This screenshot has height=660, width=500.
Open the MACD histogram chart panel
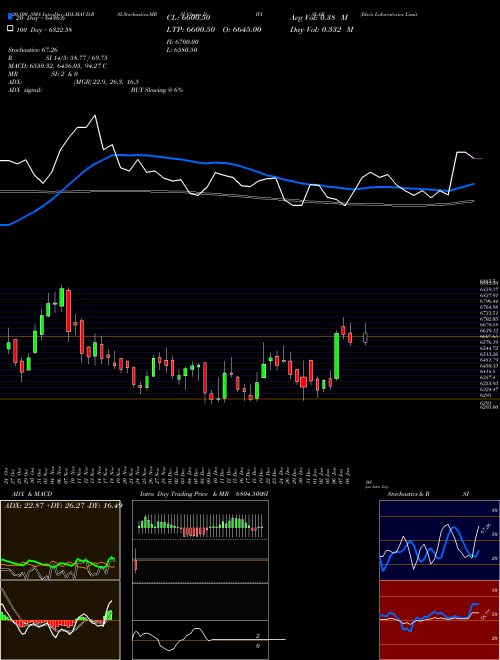click(60, 620)
